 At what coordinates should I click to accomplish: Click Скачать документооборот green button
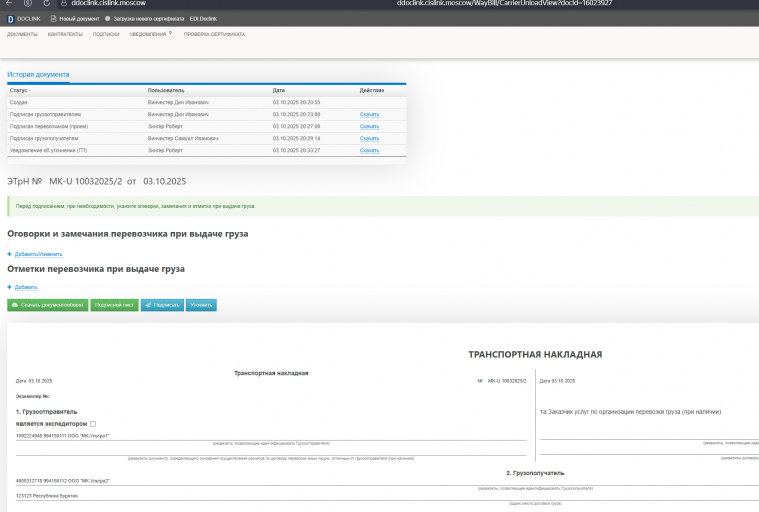(x=47, y=305)
